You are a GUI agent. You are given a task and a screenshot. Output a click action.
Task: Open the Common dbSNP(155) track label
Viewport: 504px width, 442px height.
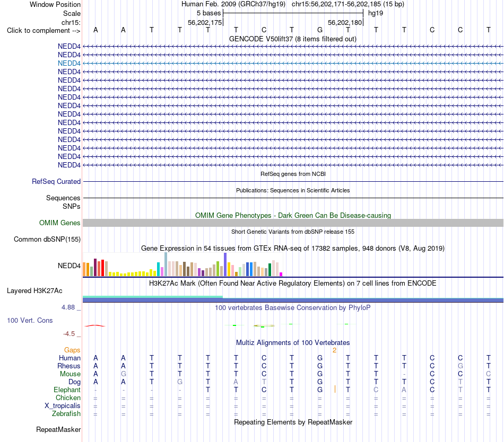(x=47, y=239)
